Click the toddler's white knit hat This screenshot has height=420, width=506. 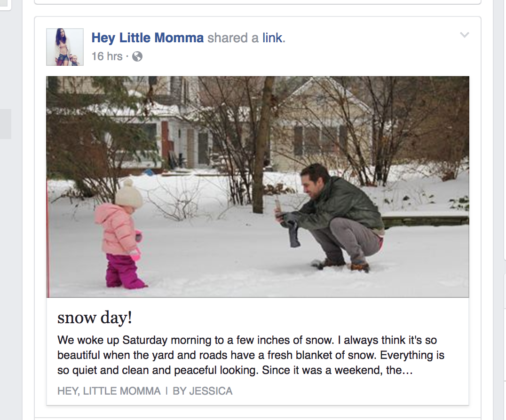pos(128,193)
